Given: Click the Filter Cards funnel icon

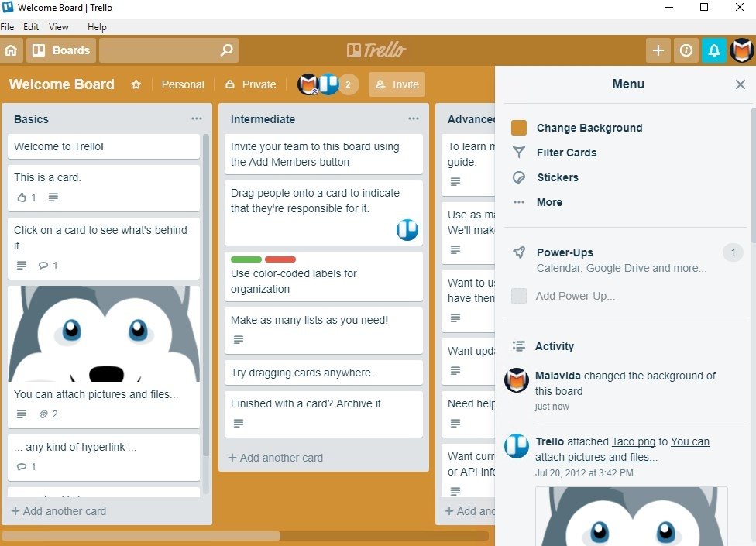Looking at the screenshot, I should point(519,153).
